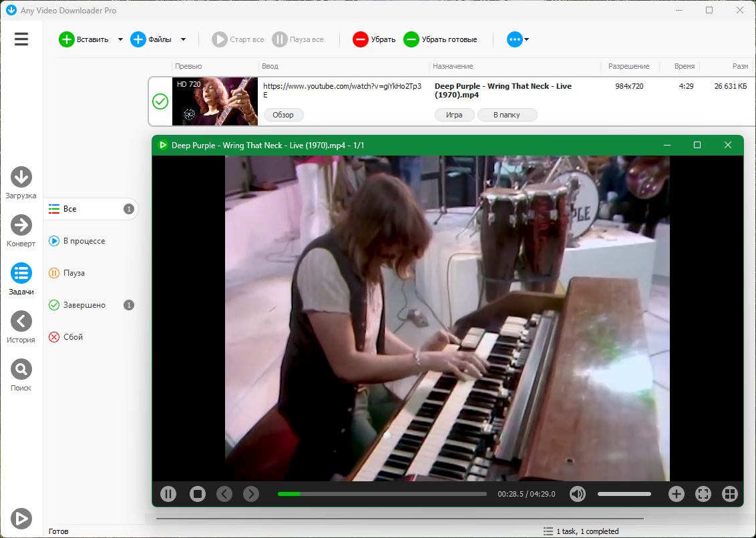The image size is (756, 538).
Task: Open the Конверт convert section
Action: pyautogui.click(x=21, y=231)
